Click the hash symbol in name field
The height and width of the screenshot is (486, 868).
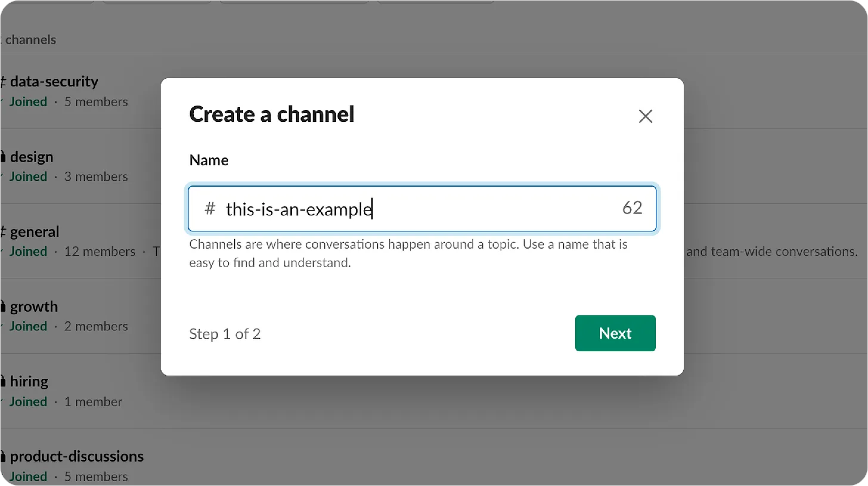click(210, 208)
